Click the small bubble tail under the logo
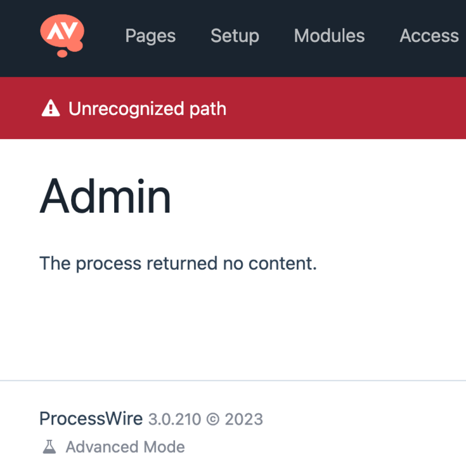The height and width of the screenshot is (476, 466). [61, 53]
